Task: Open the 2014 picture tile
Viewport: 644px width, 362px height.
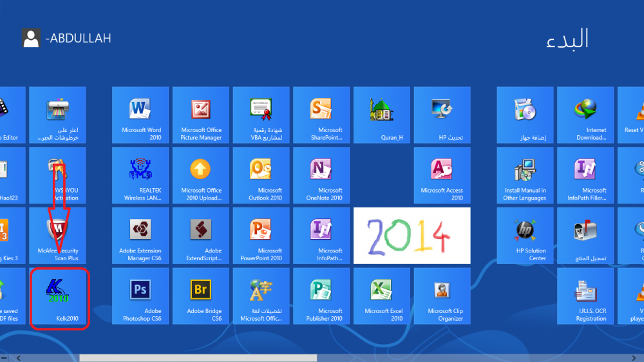Action: pyautogui.click(x=412, y=236)
